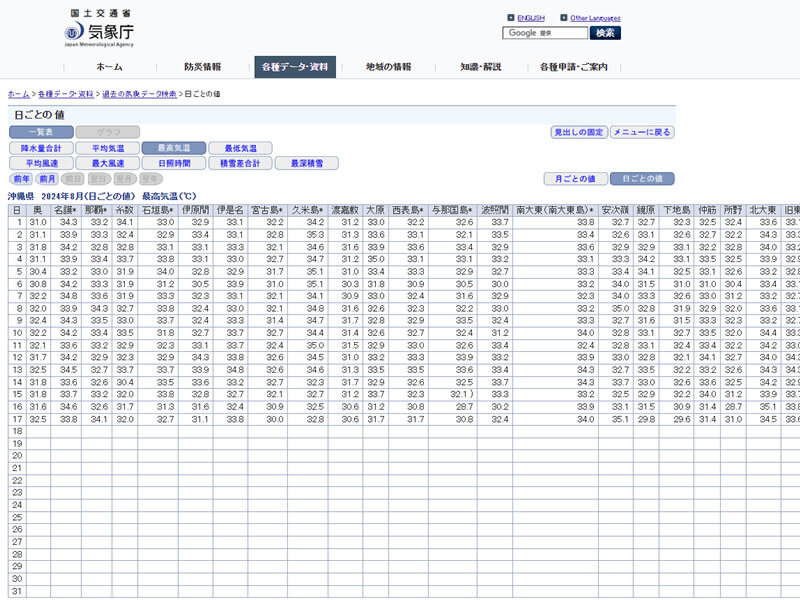The image size is (800, 600).
Task: Click the 与那国島* station column header
Action: click(452, 210)
